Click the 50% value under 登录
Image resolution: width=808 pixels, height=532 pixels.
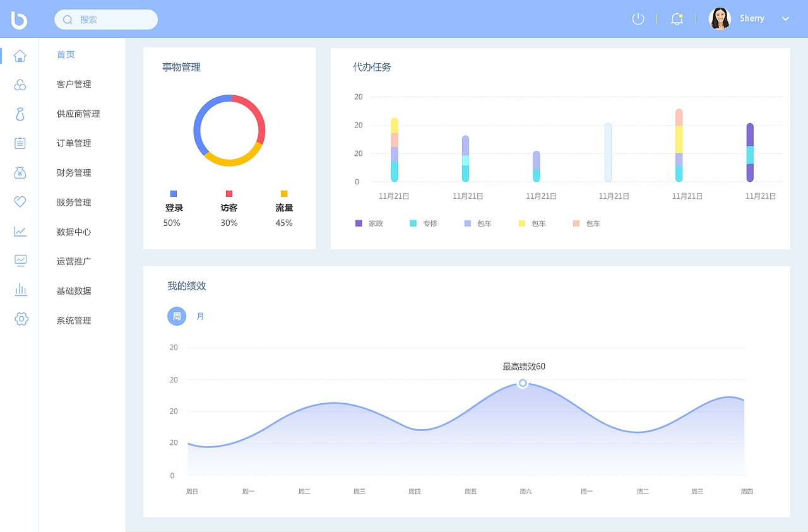[172, 223]
